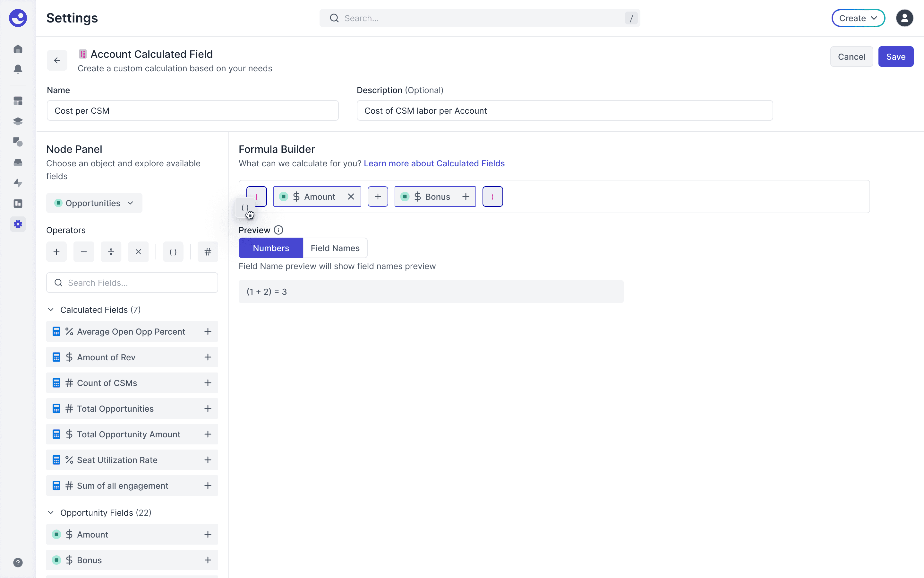This screenshot has width=924, height=578.
Task: Click 'Total Opportunity Amount' row label
Action: [129, 434]
